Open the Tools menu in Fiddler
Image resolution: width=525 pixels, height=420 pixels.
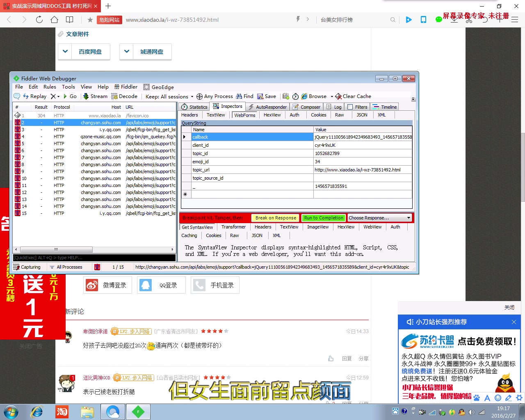pyautogui.click(x=68, y=87)
